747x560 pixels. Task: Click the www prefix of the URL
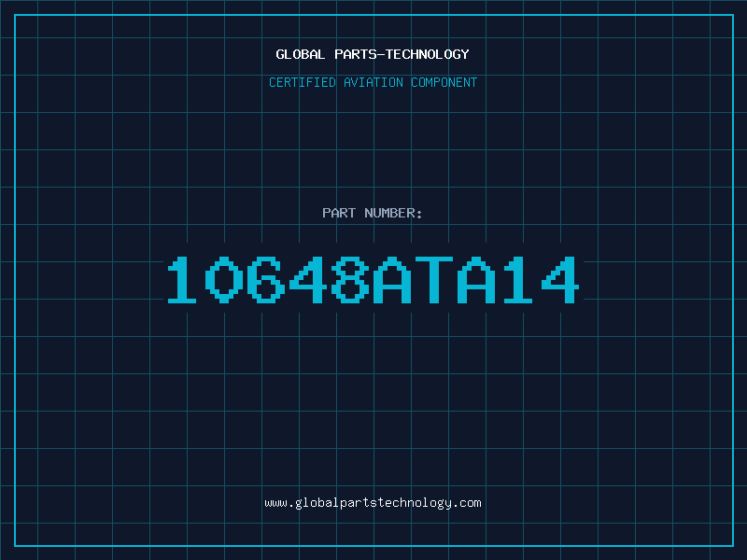(275, 503)
